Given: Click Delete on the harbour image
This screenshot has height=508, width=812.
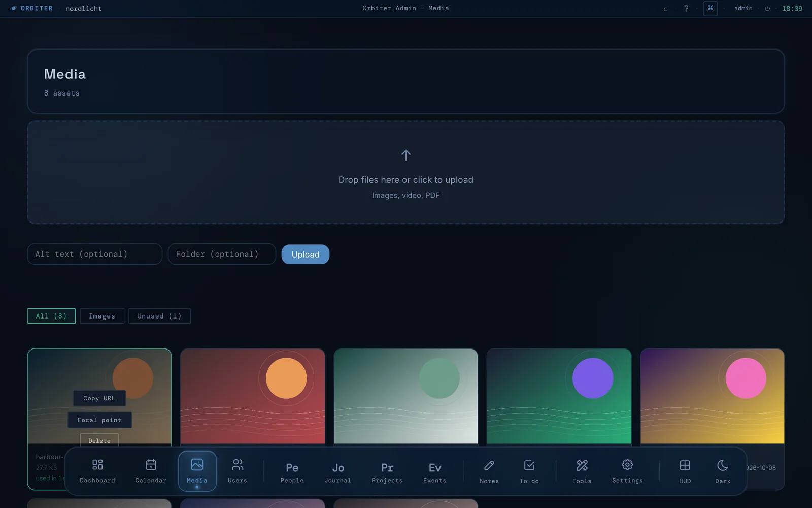Looking at the screenshot, I should tap(99, 440).
